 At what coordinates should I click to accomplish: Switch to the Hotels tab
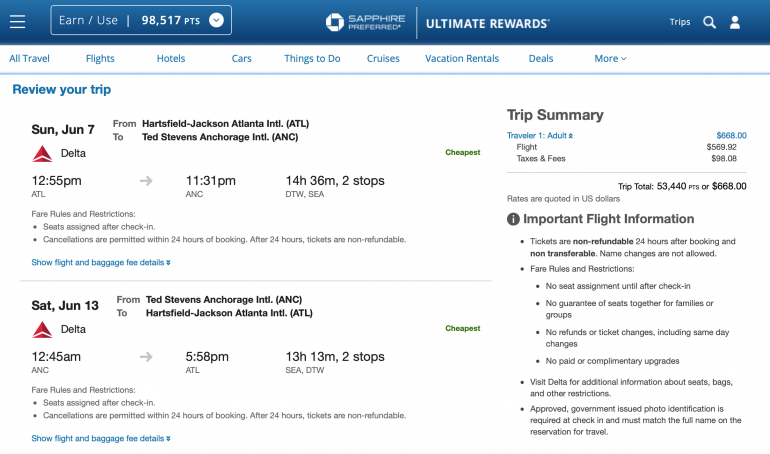click(x=171, y=59)
